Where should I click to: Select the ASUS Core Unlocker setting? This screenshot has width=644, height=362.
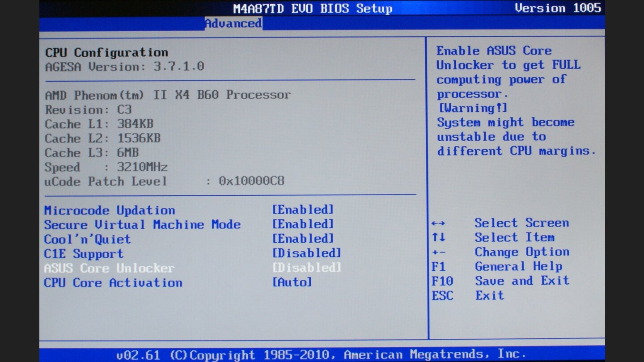pyautogui.click(x=109, y=269)
